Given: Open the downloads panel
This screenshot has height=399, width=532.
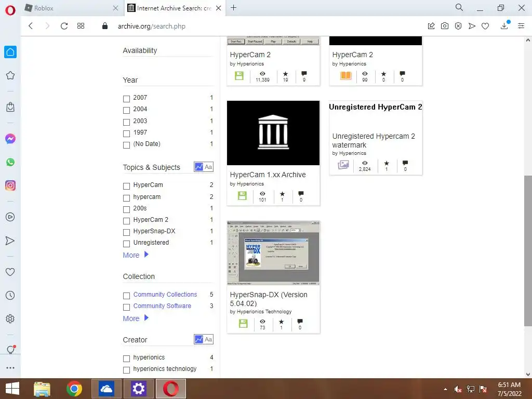Looking at the screenshot, I should [x=504, y=26].
